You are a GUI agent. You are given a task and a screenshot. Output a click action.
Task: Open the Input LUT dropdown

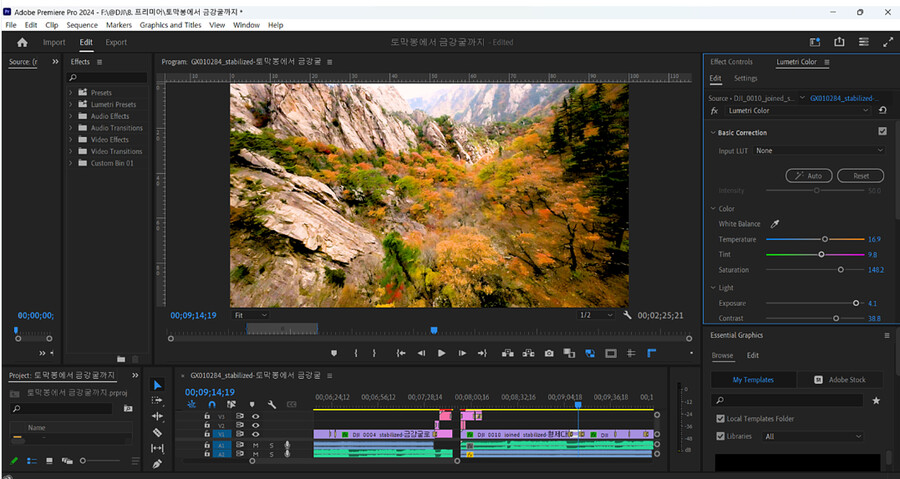point(818,150)
